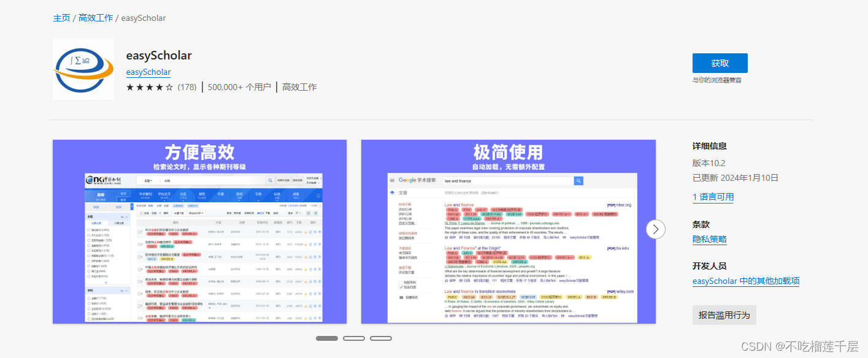
Task: Open easyScholar 中的其他加载项 link
Action: 746,281
